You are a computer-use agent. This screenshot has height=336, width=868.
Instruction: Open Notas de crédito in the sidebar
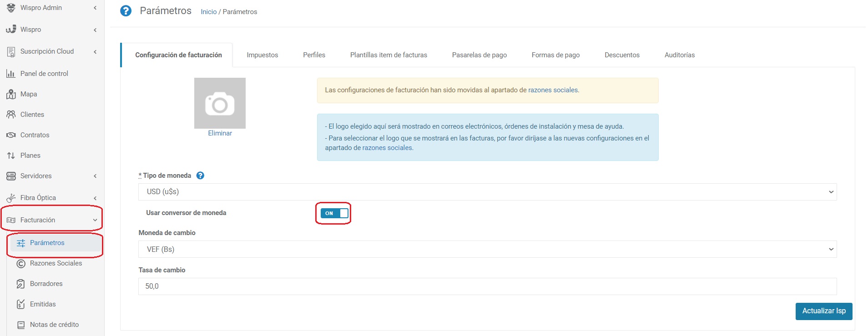point(55,325)
